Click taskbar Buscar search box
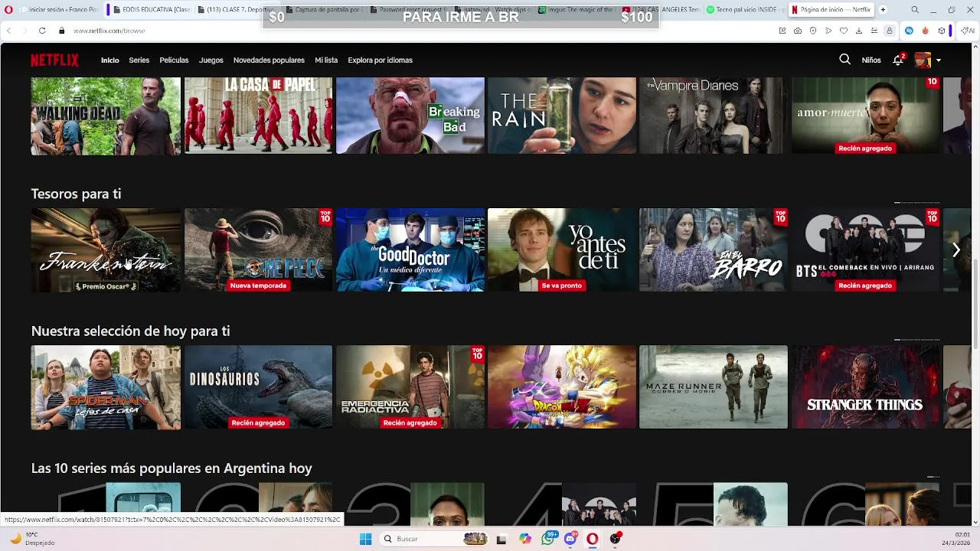 point(435,539)
